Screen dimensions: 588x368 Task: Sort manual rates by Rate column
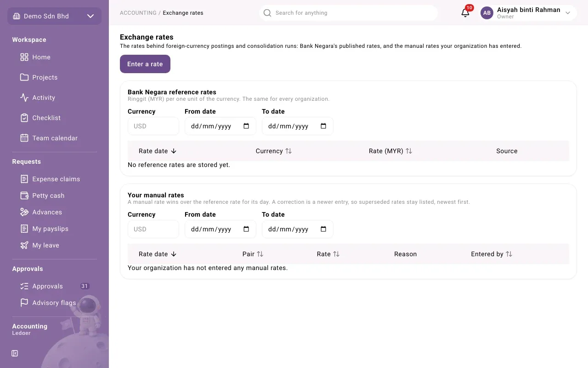(328, 254)
